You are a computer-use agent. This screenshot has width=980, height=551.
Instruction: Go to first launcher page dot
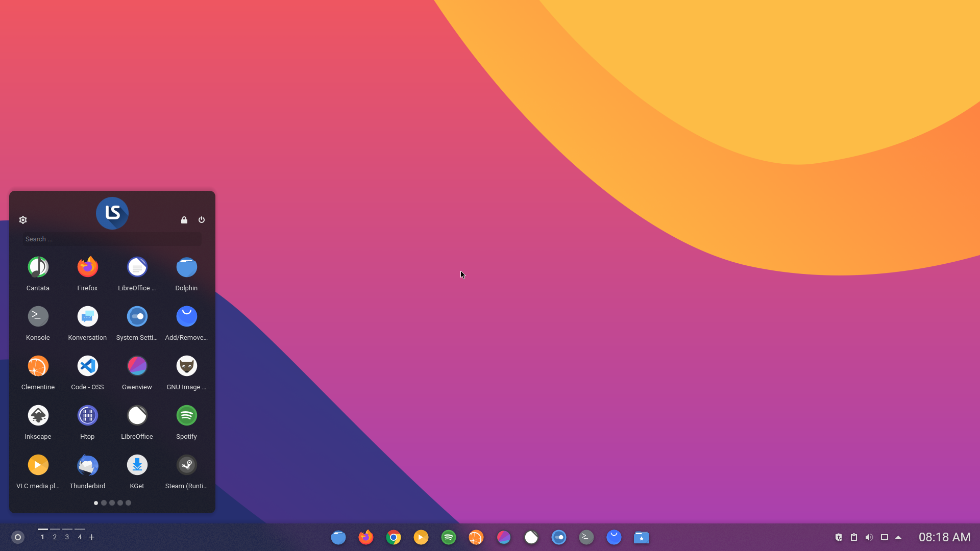(x=96, y=503)
